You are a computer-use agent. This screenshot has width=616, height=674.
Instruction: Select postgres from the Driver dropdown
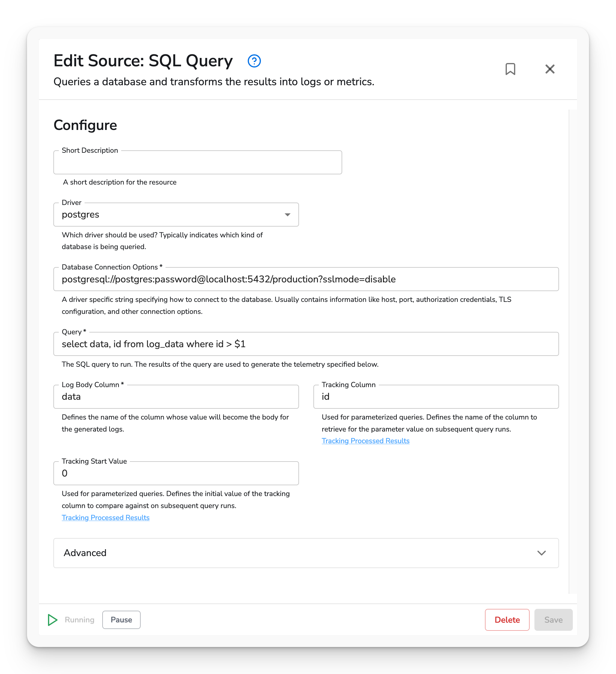[176, 214]
